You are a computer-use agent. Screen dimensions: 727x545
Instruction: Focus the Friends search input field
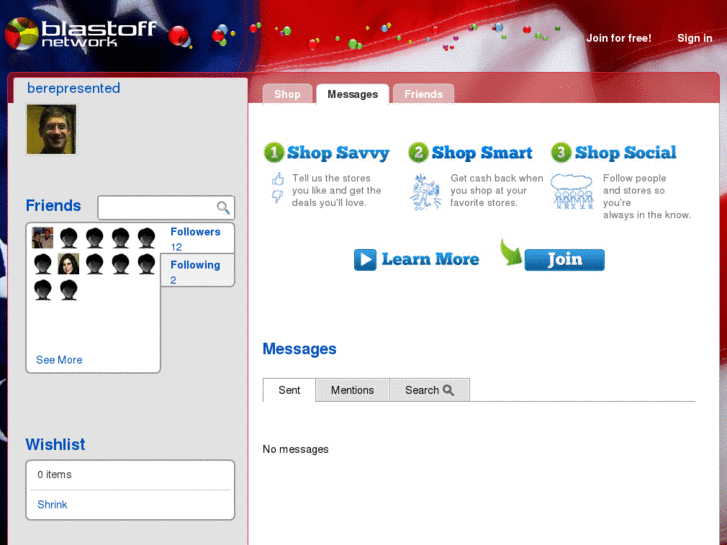click(166, 207)
